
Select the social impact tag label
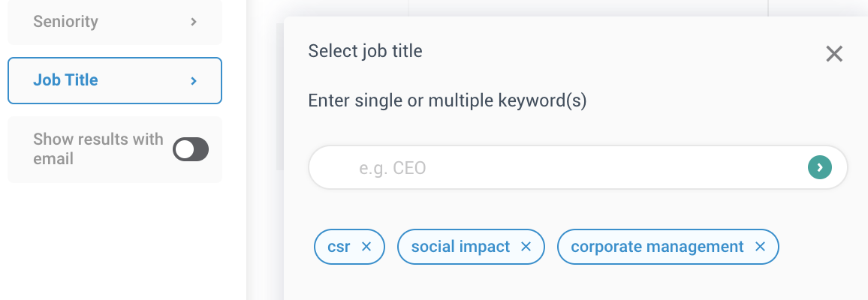tap(460, 247)
